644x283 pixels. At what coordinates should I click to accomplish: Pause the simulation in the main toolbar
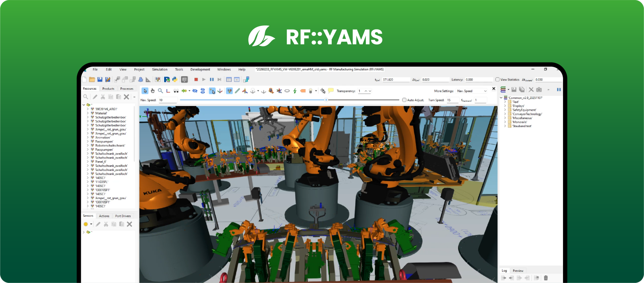pyautogui.click(x=212, y=79)
